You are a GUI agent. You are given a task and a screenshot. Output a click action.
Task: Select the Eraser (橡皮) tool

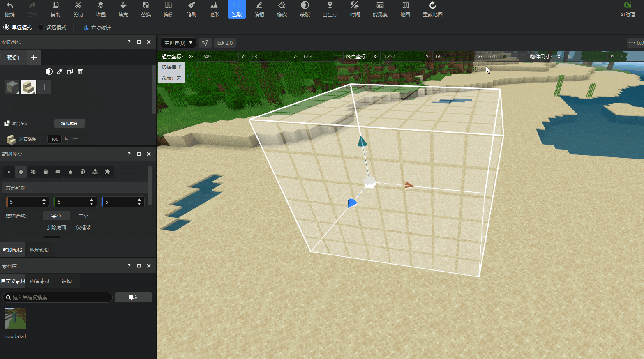(x=282, y=9)
